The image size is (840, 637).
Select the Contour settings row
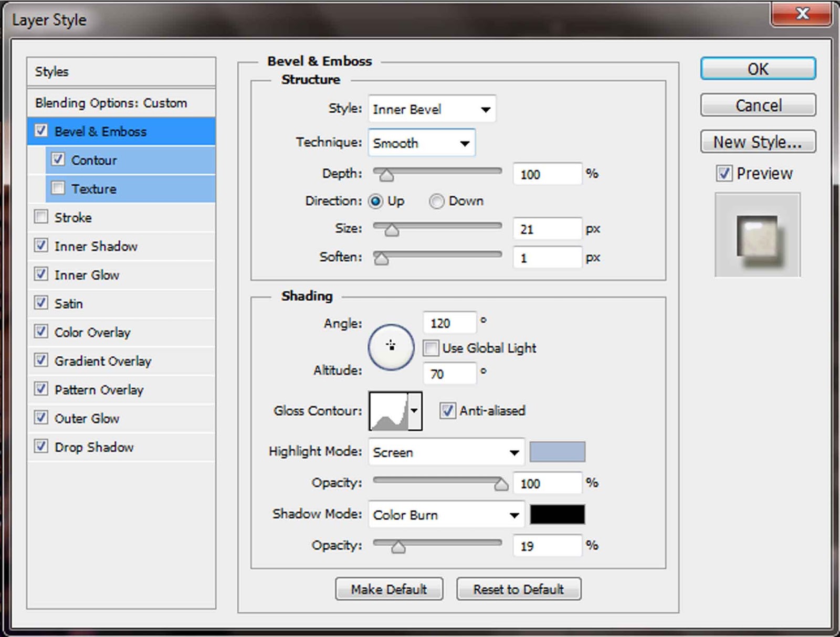point(130,160)
